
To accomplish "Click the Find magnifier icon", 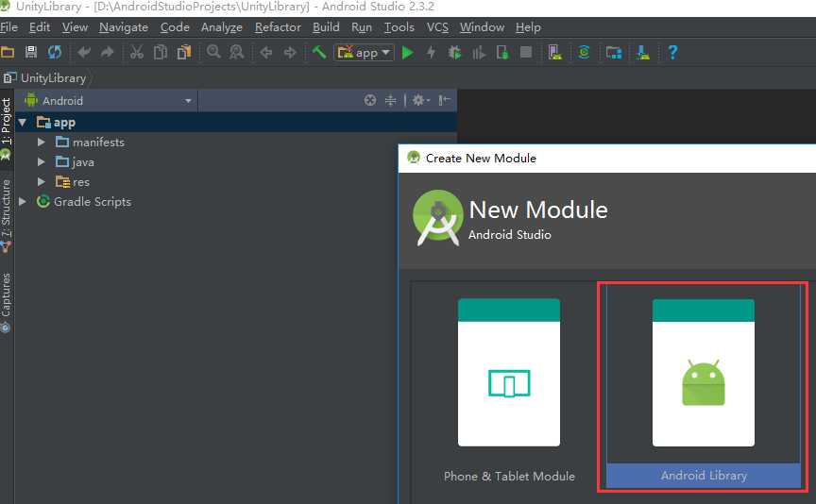I will click(x=213, y=52).
